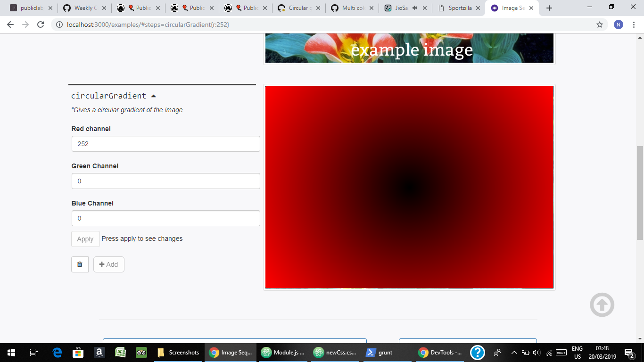Viewport: 644px width, 362px height.
Task: Open the grunt terminal from the taskbar
Action: coord(380,352)
